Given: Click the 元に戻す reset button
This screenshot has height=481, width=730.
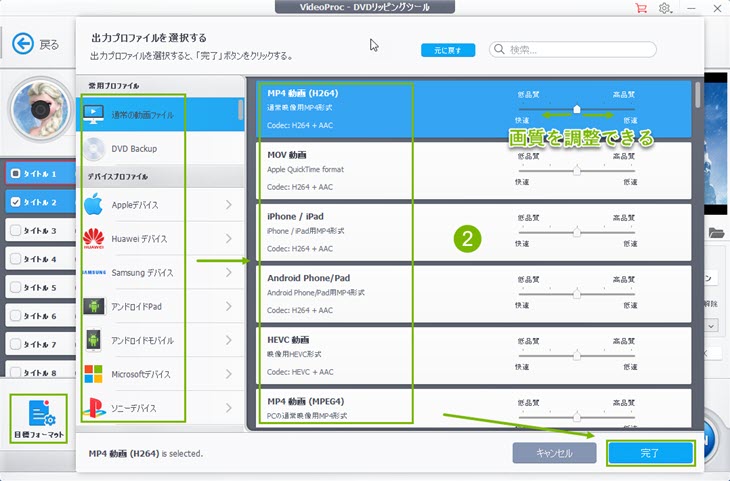Looking at the screenshot, I should tap(448, 50).
